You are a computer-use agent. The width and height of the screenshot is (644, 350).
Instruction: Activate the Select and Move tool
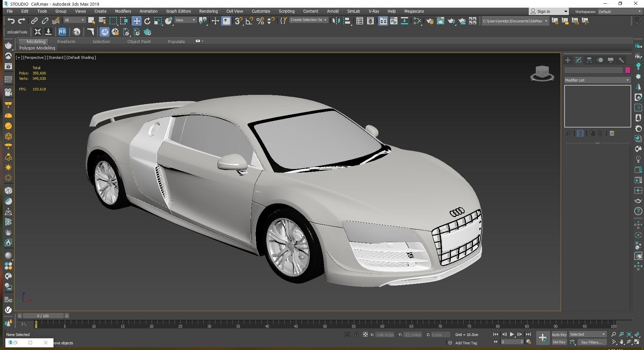136,21
